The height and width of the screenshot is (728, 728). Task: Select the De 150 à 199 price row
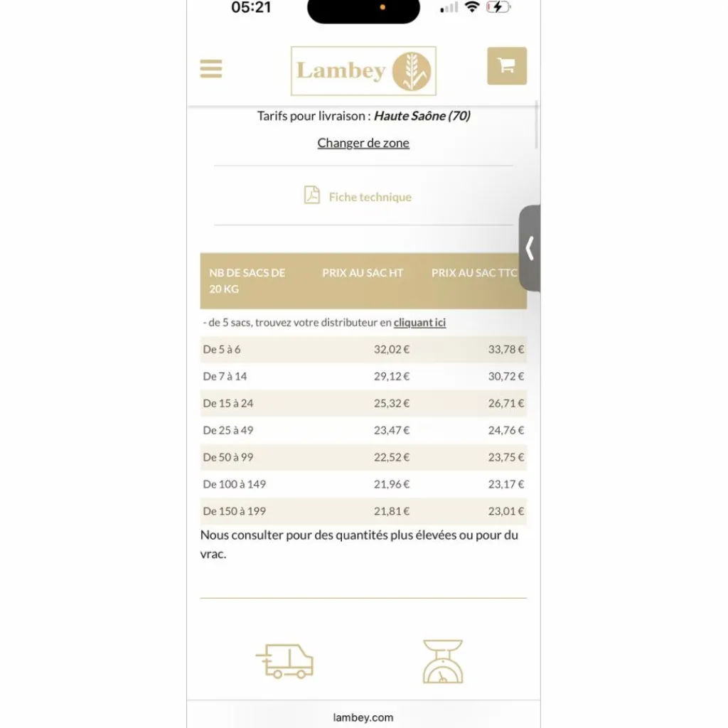pos(363,510)
